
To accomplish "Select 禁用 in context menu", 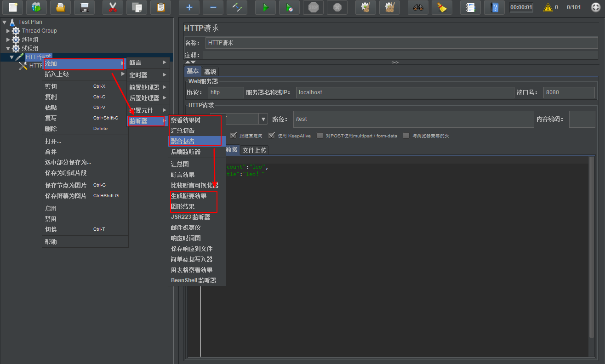I will point(84,219).
